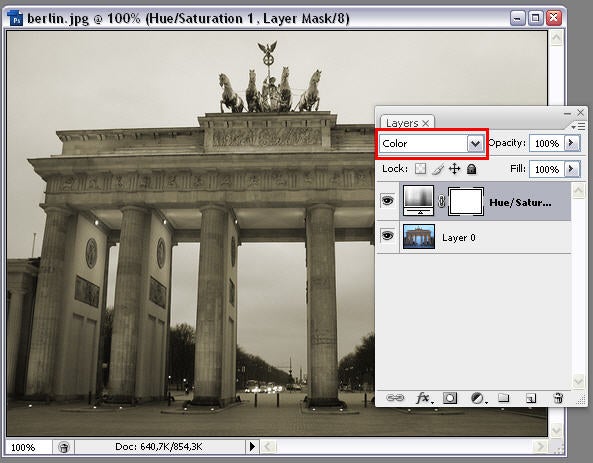Click the Lock position move icon
593x463 pixels.
click(454, 169)
